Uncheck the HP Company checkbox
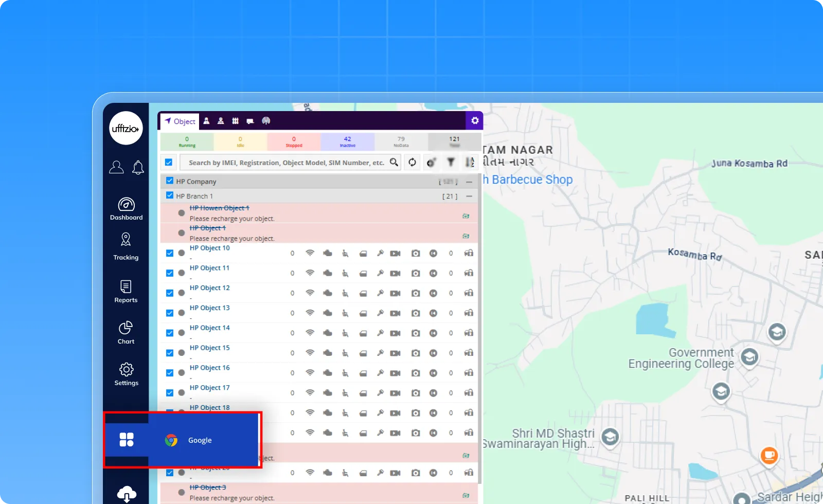The image size is (823, 504). pyautogui.click(x=170, y=181)
